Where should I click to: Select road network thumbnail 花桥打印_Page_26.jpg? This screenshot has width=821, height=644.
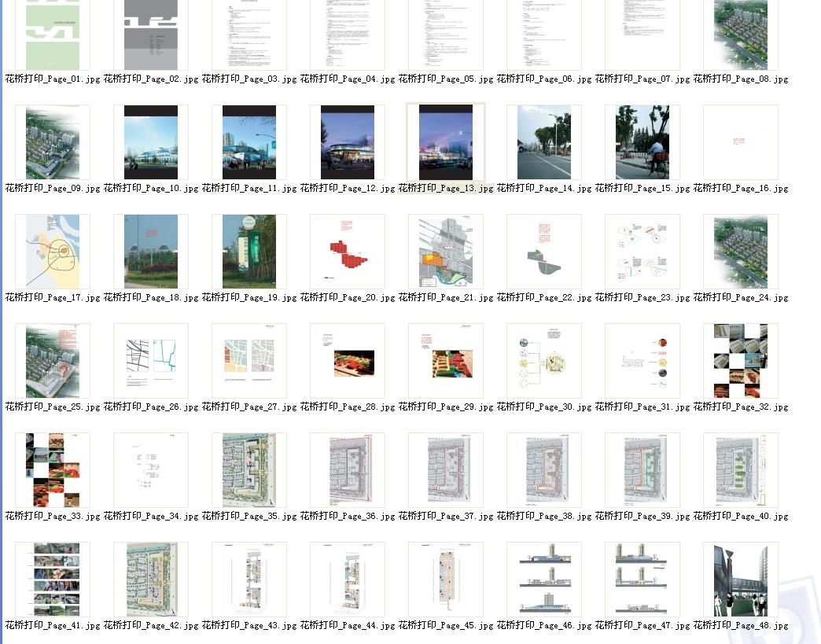point(151,361)
